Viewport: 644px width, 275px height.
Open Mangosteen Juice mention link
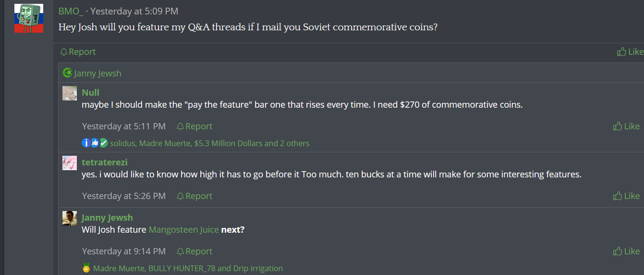(x=183, y=230)
